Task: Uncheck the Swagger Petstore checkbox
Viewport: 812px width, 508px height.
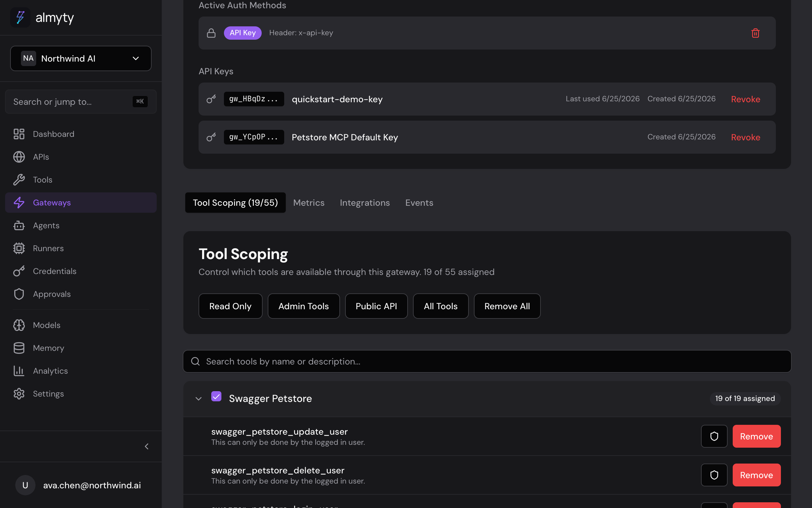Action: point(216,397)
